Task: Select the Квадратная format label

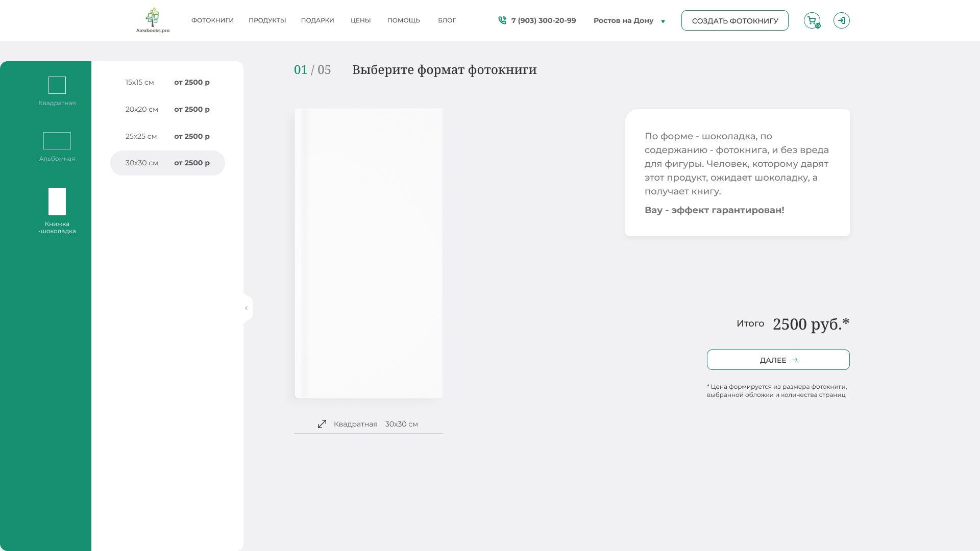Action: (57, 103)
